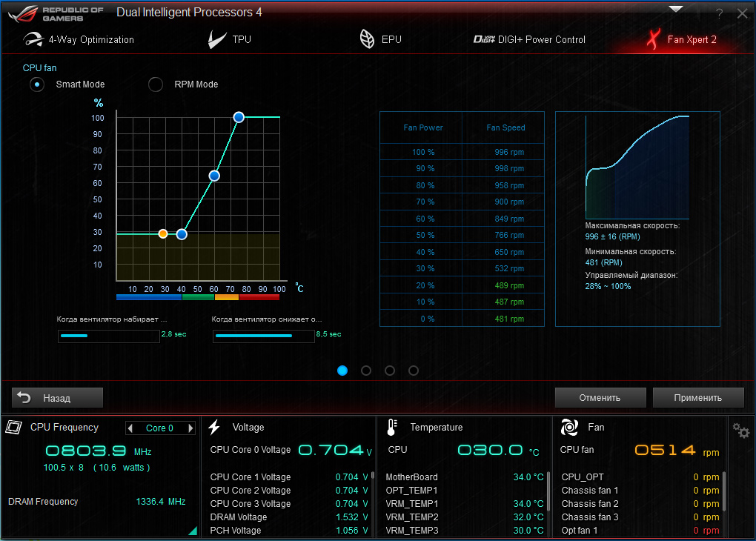Click the Republic of Gamers logo
The height and width of the screenshot is (541, 756).
56,14
